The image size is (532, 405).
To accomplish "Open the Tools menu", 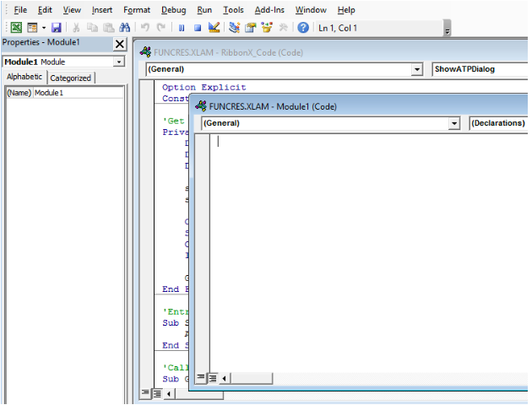I will 233,10.
